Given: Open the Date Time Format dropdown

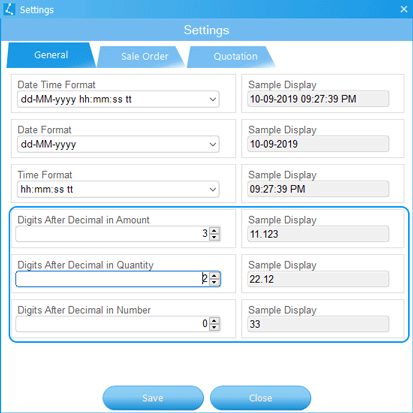Looking at the screenshot, I should tap(118, 99).
